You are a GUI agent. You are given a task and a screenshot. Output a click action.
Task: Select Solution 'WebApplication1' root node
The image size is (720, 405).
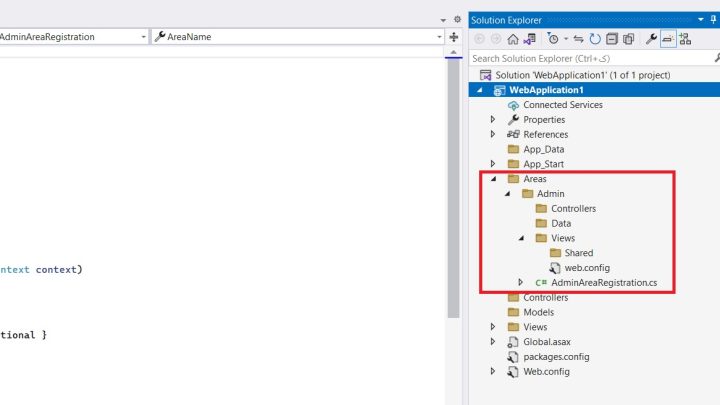(582, 75)
